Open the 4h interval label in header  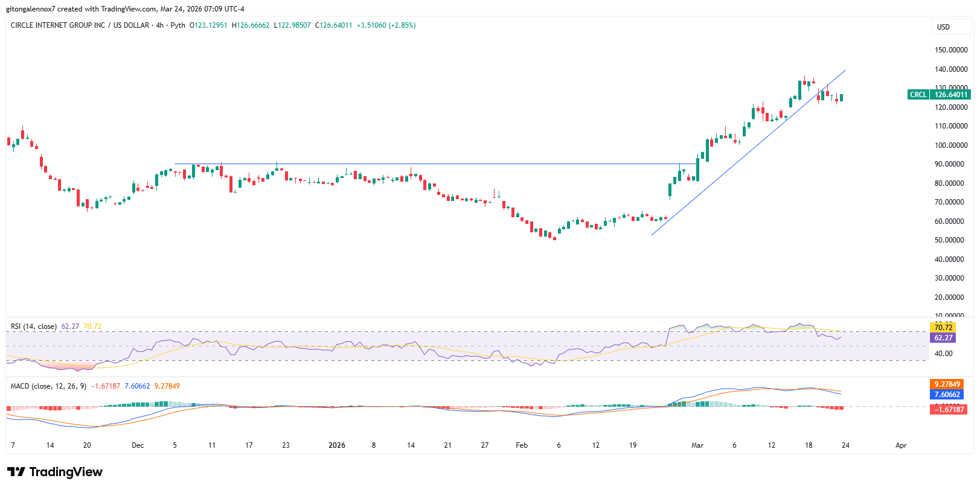159,25
